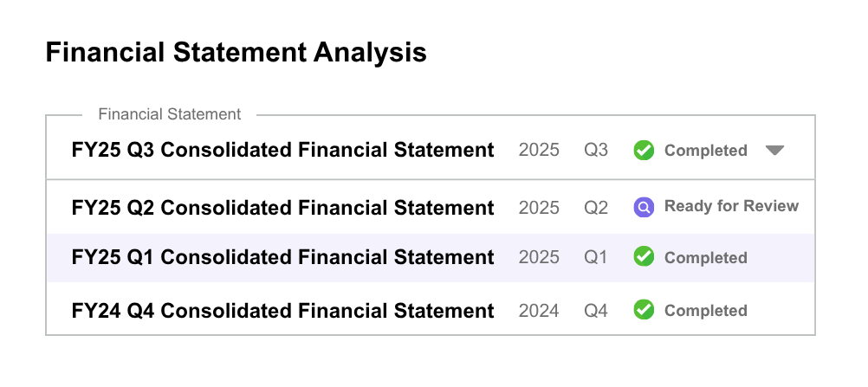The height and width of the screenshot is (387, 868).
Task: Click the Q2 quarter label in the list
Action: coord(596,208)
